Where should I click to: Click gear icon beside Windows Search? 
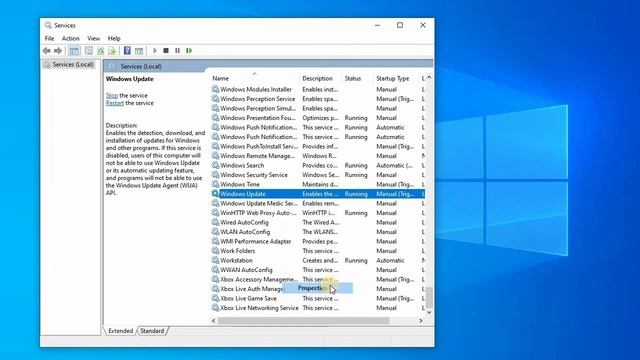[x=215, y=165]
